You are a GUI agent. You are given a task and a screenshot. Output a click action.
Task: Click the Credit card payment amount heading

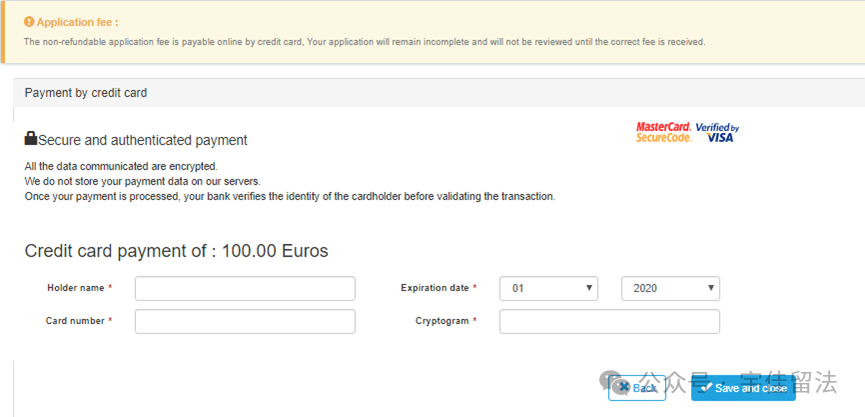(176, 251)
